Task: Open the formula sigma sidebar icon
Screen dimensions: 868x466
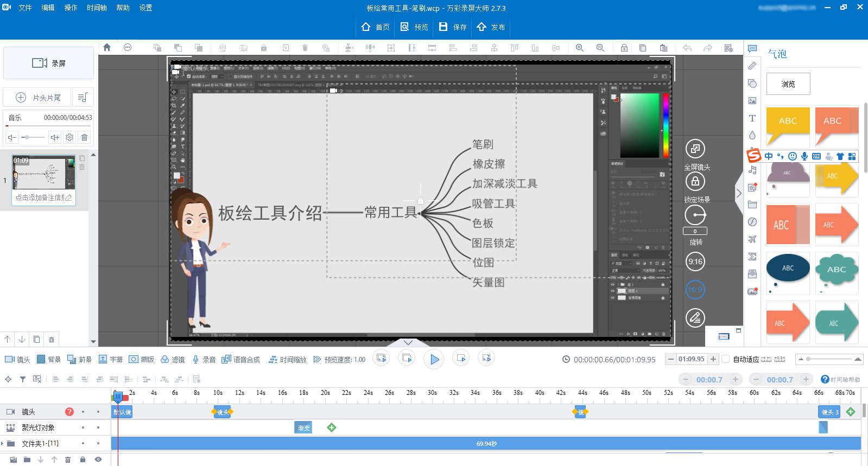Action: (x=752, y=257)
